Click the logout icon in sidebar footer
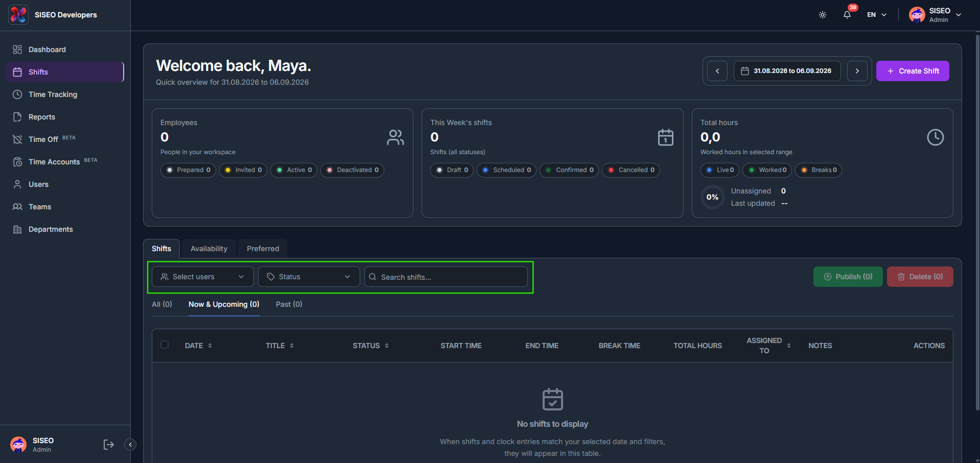 pyautogui.click(x=108, y=445)
